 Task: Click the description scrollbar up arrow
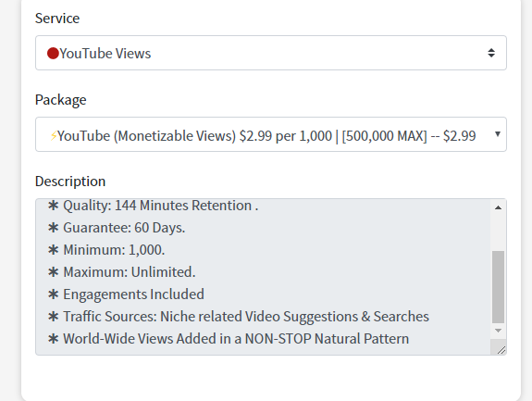click(498, 207)
